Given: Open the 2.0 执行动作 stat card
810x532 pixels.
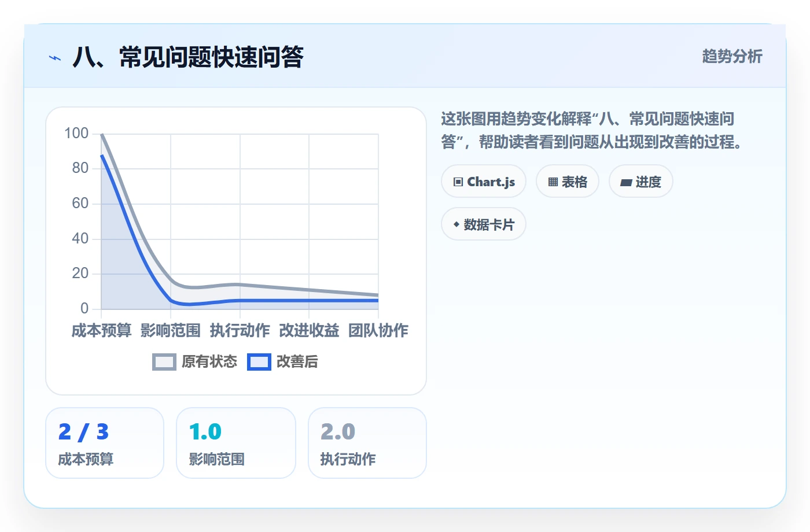Looking at the screenshot, I should 367,443.
